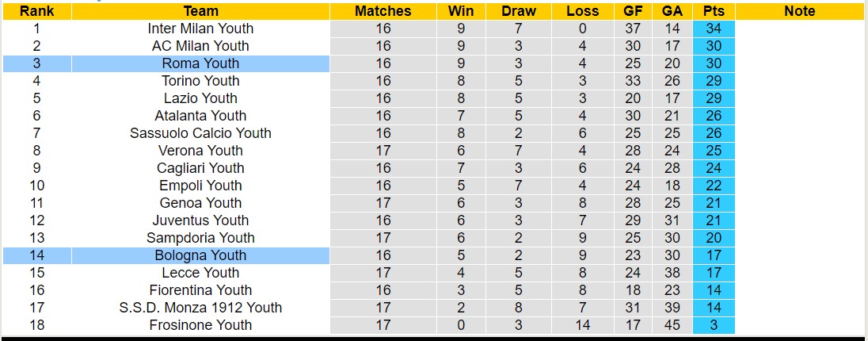Click the Loss column header
Viewport: 868px width, 341px height.
tap(582, 11)
